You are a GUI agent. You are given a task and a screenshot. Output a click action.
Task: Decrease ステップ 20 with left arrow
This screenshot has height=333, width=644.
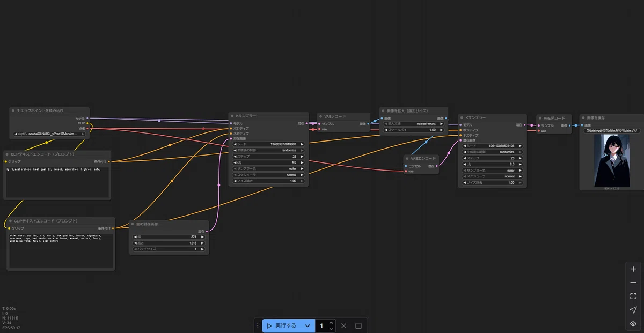coord(464,158)
